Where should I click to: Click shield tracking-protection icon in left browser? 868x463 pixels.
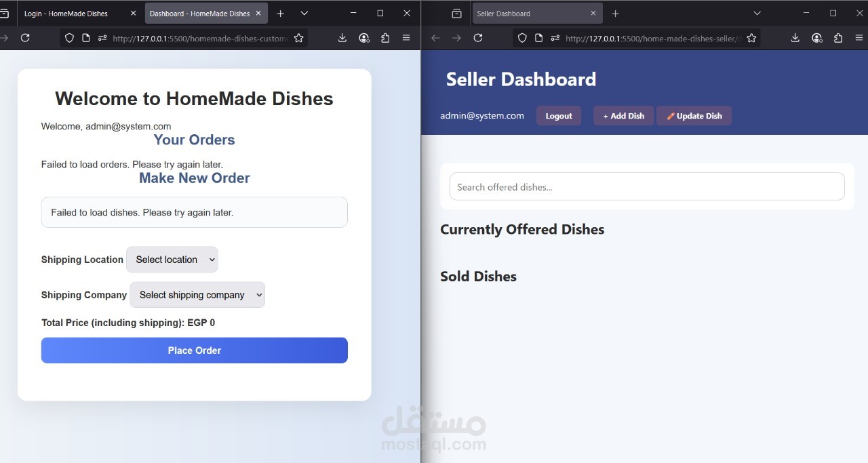[69, 38]
